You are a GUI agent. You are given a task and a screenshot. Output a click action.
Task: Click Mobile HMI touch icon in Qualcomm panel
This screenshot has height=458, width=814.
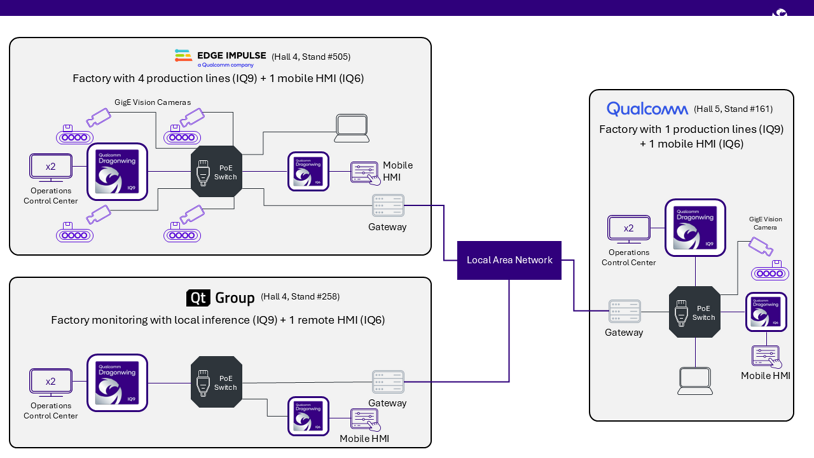click(766, 356)
